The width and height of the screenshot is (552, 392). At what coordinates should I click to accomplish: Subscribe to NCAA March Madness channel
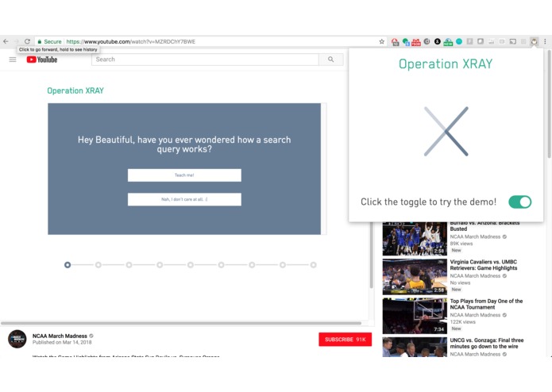[345, 340]
